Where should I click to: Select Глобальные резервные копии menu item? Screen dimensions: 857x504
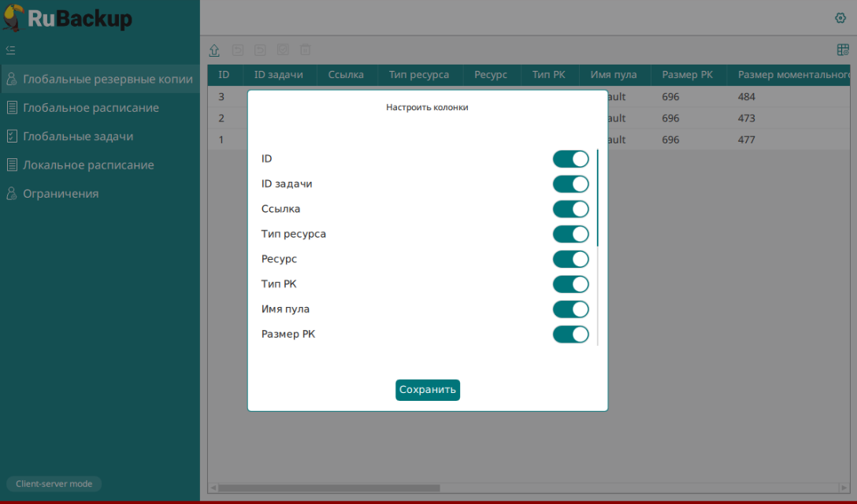click(x=107, y=80)
